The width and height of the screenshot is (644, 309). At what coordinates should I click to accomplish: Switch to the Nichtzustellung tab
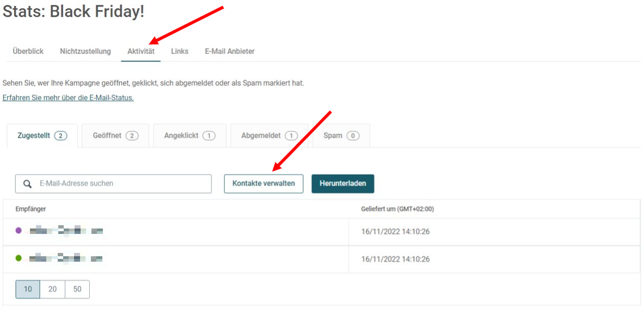click(x=85, y=51)
